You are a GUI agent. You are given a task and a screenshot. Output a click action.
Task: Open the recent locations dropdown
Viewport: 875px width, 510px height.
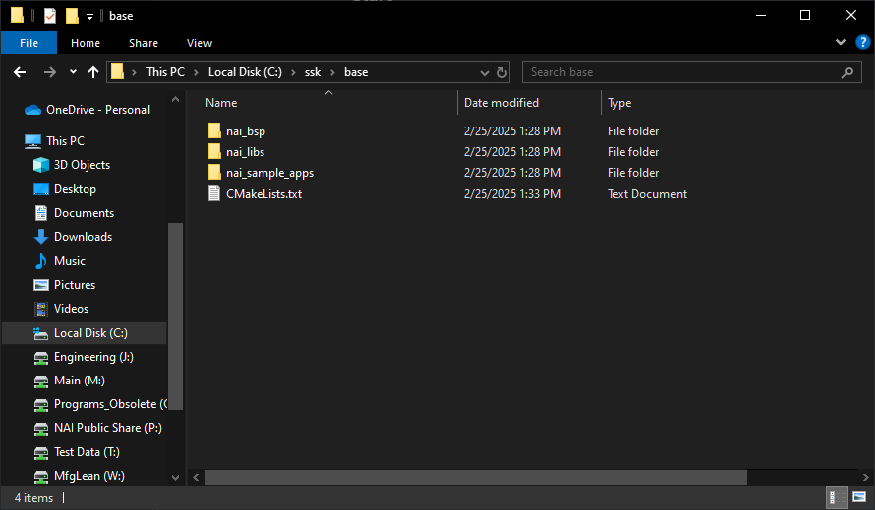(73, 72)
